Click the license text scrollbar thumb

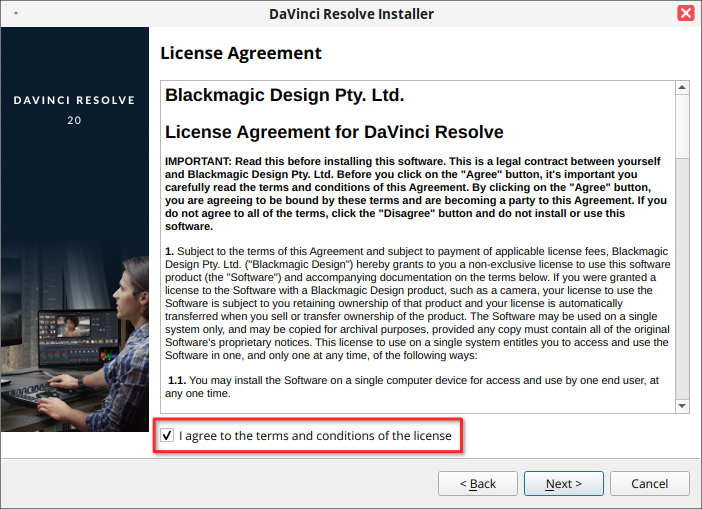point(682,127)
